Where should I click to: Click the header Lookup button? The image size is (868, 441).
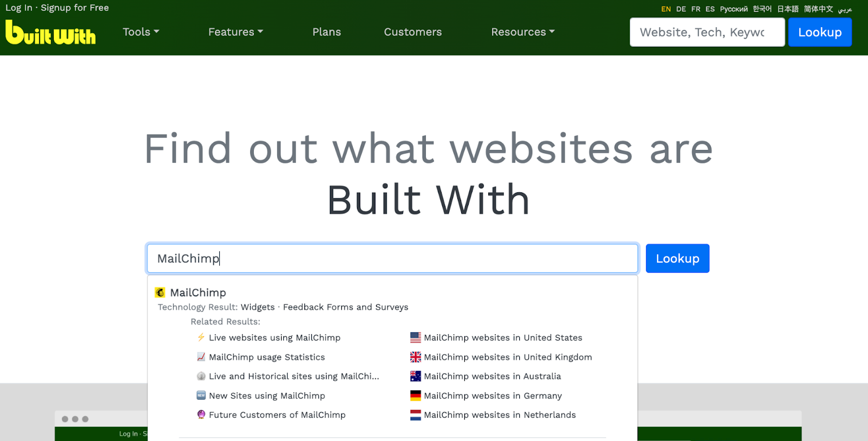[820, 32]
